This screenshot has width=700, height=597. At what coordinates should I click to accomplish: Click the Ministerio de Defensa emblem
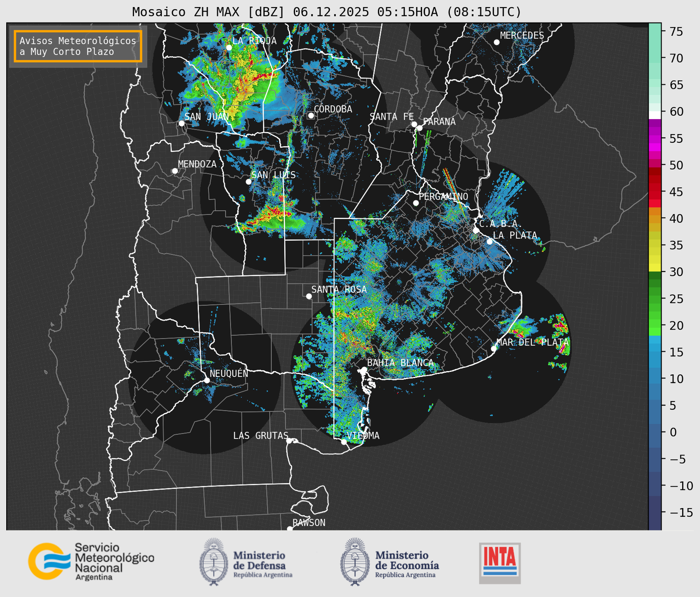pos(214,562)
